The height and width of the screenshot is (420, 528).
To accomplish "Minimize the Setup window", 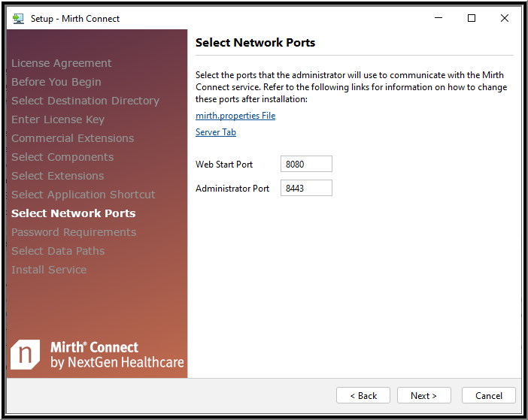I will pos(438,18).
